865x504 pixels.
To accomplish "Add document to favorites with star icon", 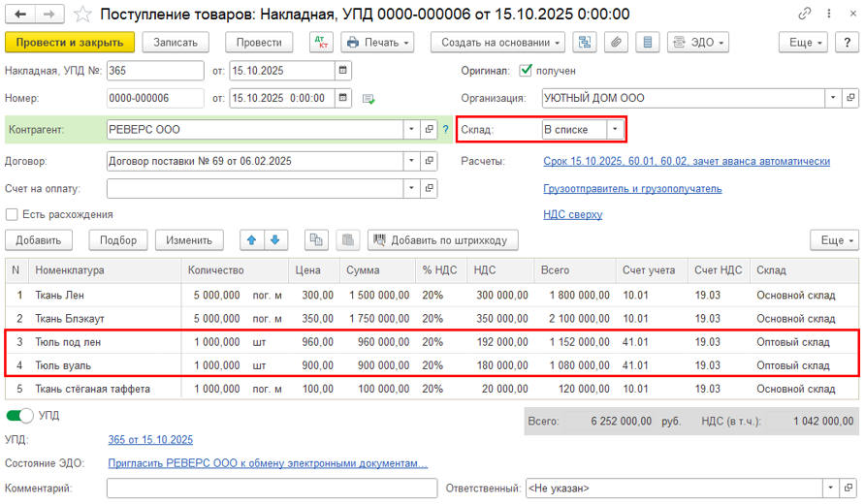I will pyautogui.click(x=82, y=15).
